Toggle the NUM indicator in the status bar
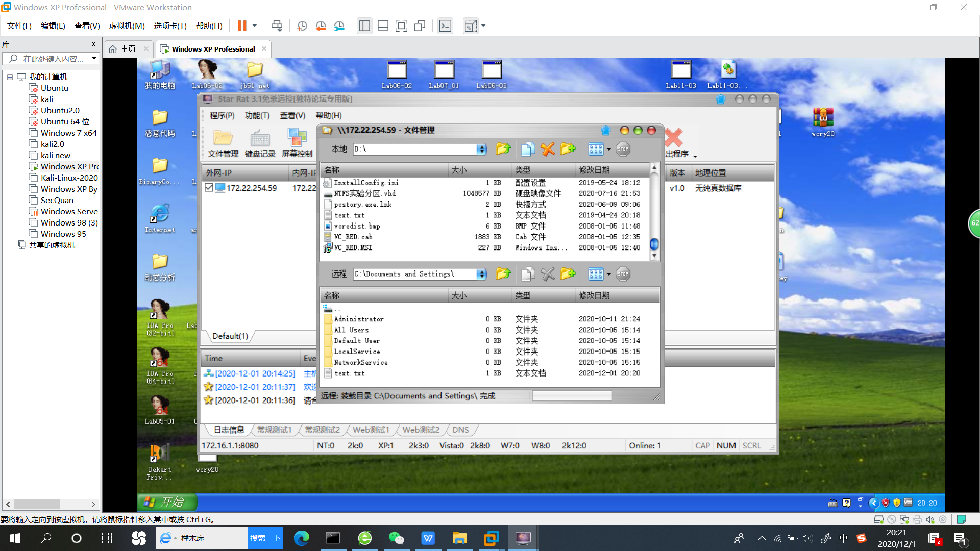980x551 pixels. point(726,445)
